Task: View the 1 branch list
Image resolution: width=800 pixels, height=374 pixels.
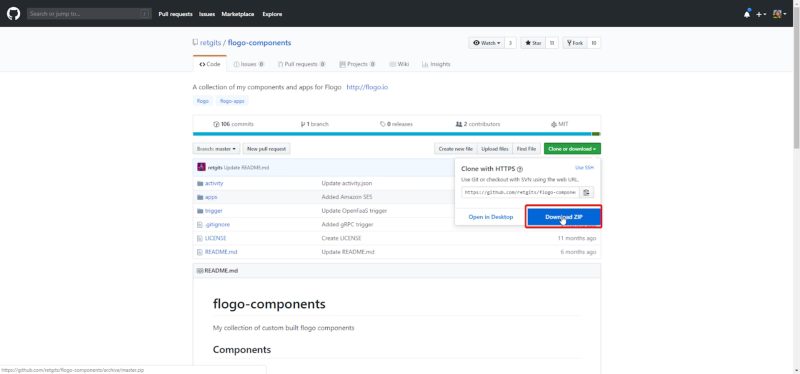Action: click(x=314, y=124)
